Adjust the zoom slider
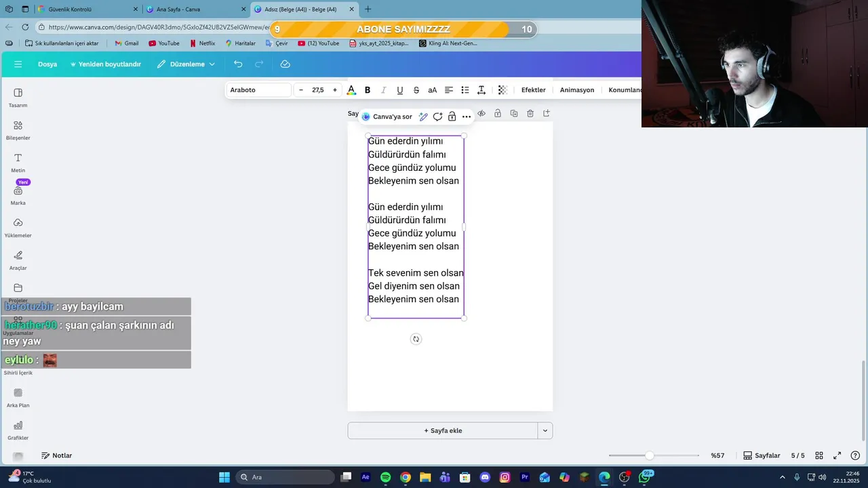 click(x=650, y=455)
